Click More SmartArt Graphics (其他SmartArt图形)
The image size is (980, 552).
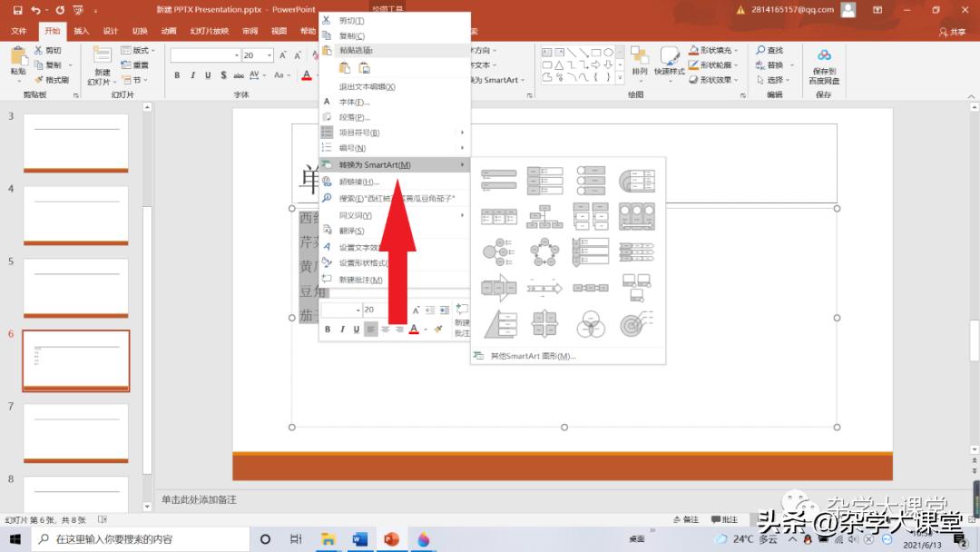point(533,356)
